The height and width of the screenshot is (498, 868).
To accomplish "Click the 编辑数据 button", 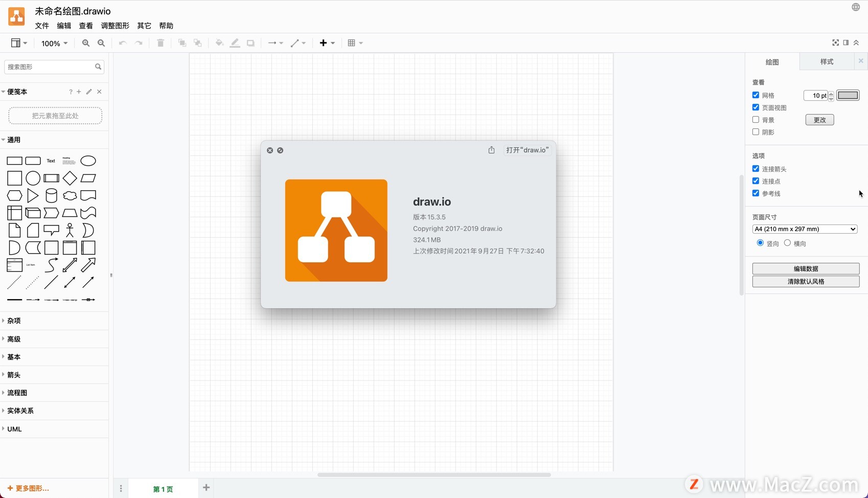I will 806,268.
